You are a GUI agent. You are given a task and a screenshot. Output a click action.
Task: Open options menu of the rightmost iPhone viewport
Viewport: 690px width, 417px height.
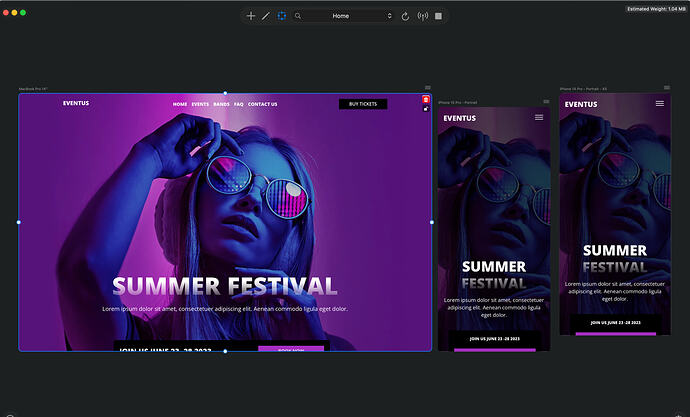pyautogui.click(x=667, y=88)
